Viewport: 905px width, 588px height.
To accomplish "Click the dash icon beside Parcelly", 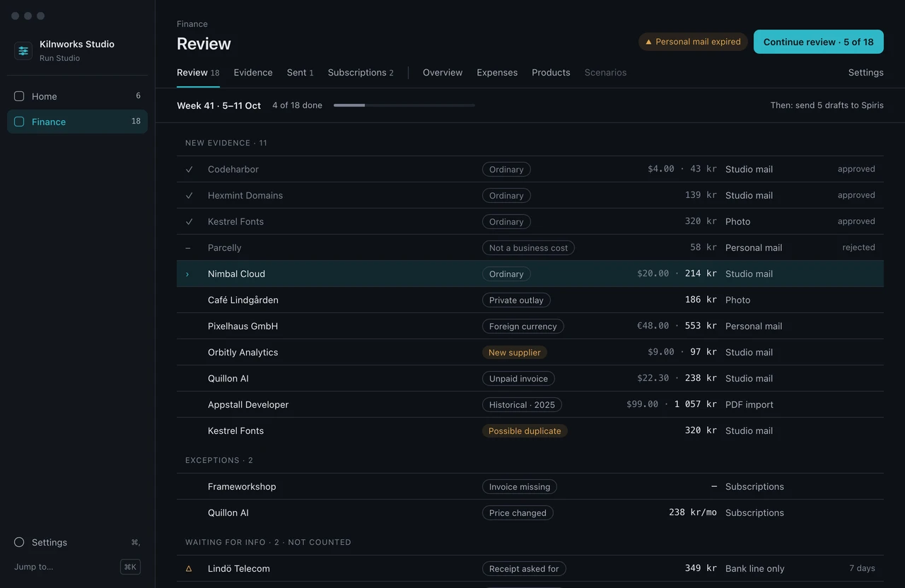I will (187, 248).
